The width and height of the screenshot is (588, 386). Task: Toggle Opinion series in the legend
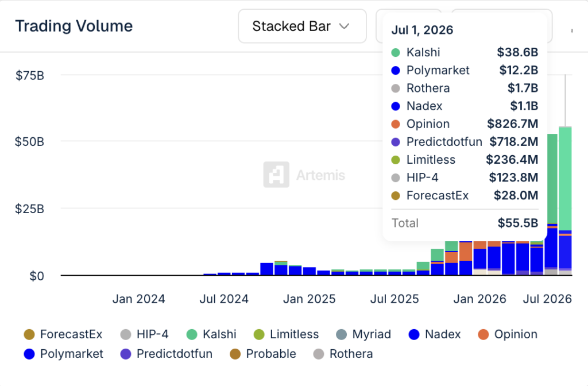pos(508,334)
